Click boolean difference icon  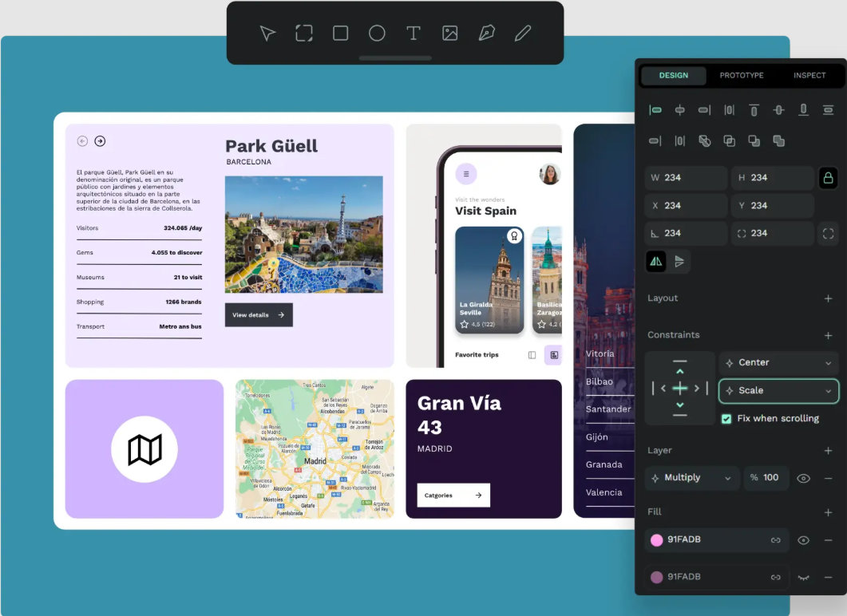754,141
